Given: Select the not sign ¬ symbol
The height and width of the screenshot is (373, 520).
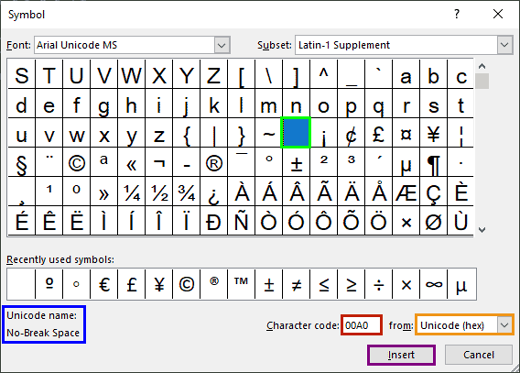Looking at the screenshot, I should point(159,162).
